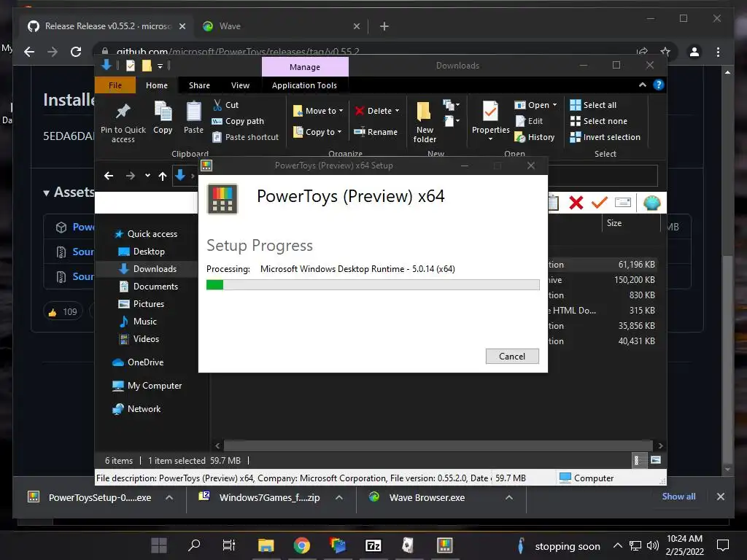
Task: Click the Explorer help question icon
Action: 659,85
